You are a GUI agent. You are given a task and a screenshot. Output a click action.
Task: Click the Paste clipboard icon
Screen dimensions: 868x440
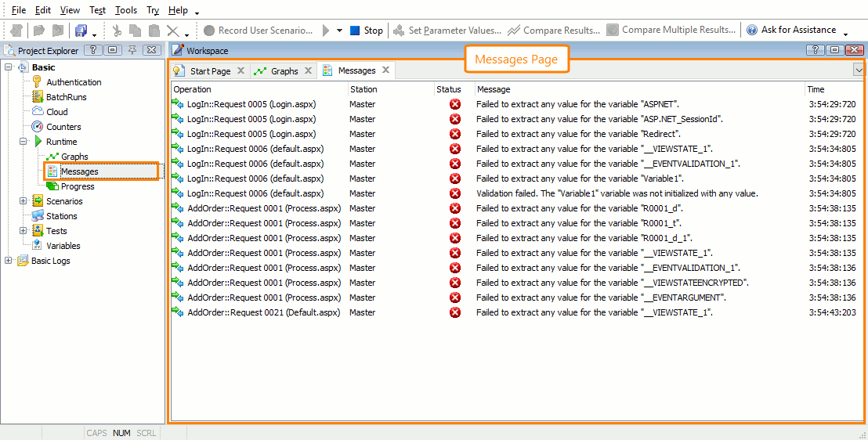154,31
